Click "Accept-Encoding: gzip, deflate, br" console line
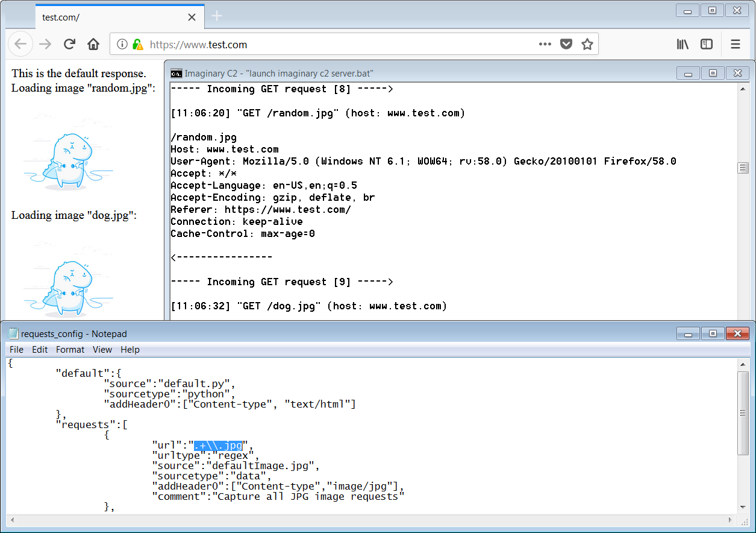The height and width of the screenshot is (533, 756). pyautogui.click(x=273, y=198)
